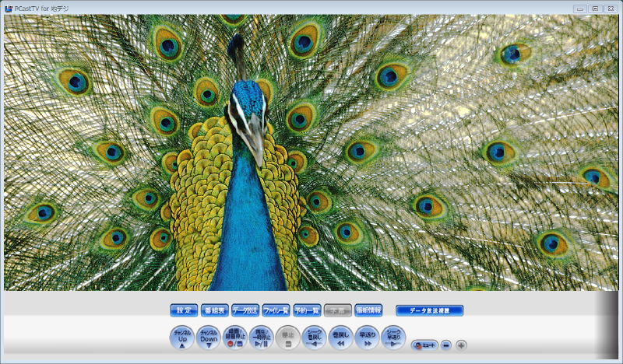Rewind using the 巻戻し button
This screenshot has height=364, width=623.
point(341,338)
